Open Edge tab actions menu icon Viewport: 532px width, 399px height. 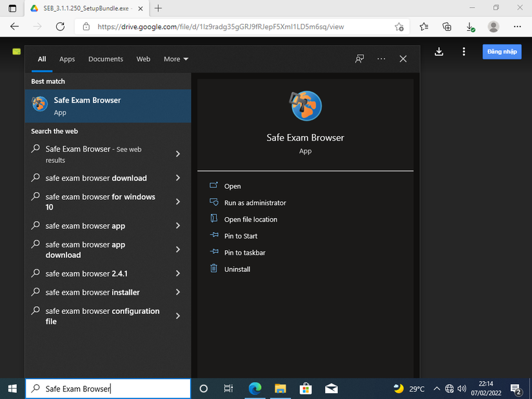[12, 8]
